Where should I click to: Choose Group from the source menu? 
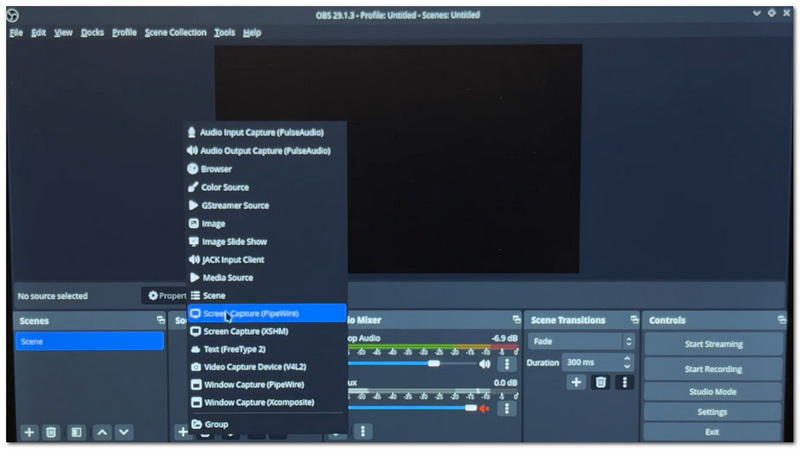(x=266, y=424)
